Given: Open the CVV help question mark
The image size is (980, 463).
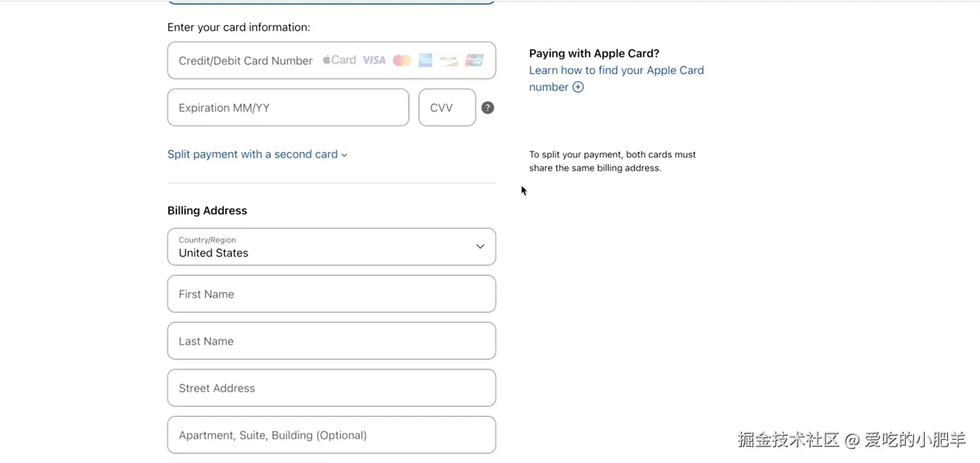Looking at the screenshot, I should tap(487, 108).
